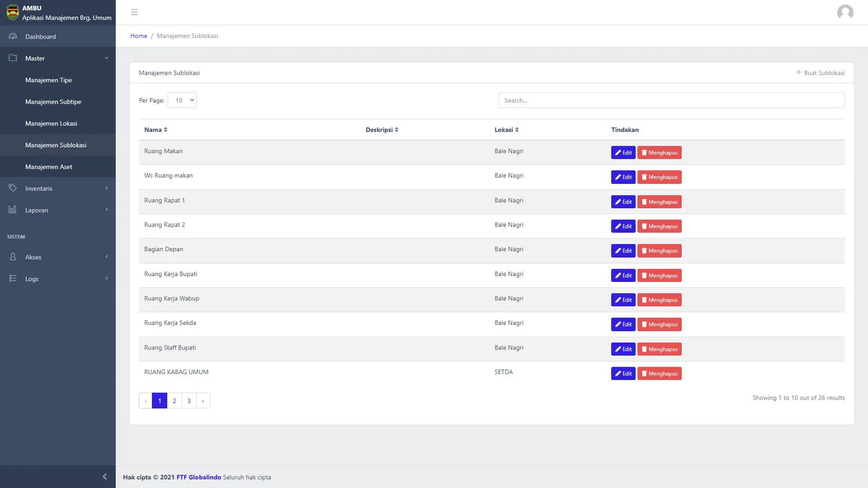868x488 pixels.
Task: Delete the Ruang Kerja Bupati row
Action: (660, 275)
